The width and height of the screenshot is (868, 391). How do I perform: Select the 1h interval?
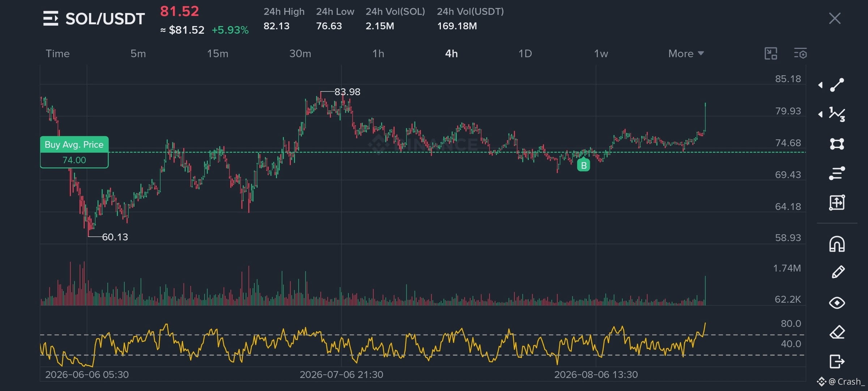378,54
